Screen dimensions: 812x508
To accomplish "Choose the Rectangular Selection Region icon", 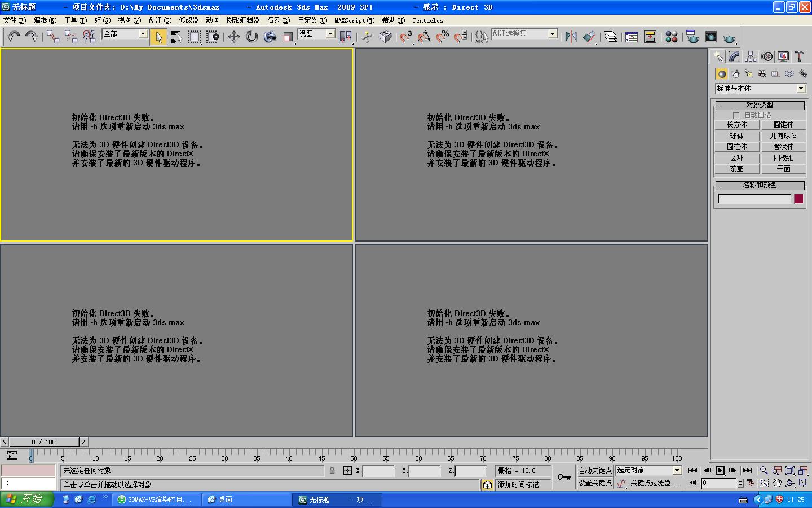I will [195, 37].
